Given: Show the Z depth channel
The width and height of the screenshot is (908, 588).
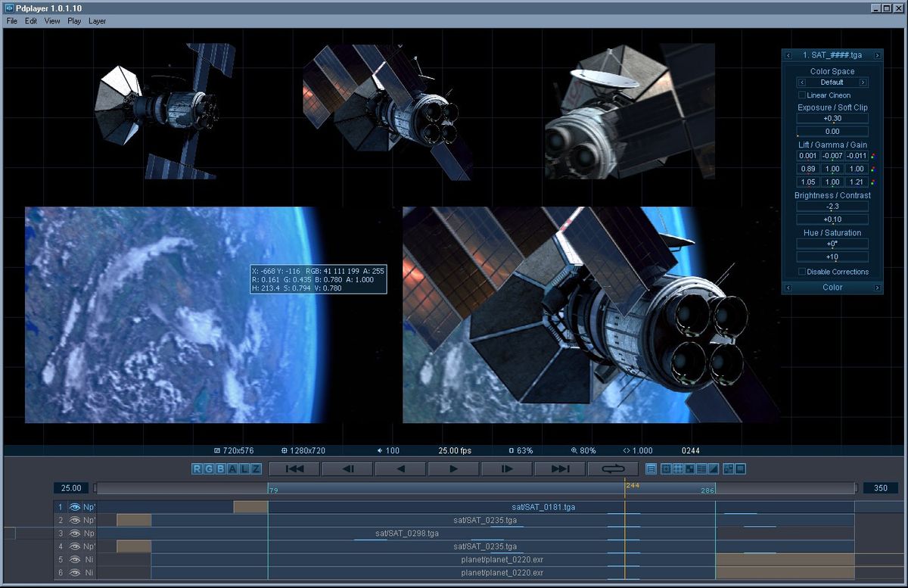Looking at the screenshot, I should [256, 469].
